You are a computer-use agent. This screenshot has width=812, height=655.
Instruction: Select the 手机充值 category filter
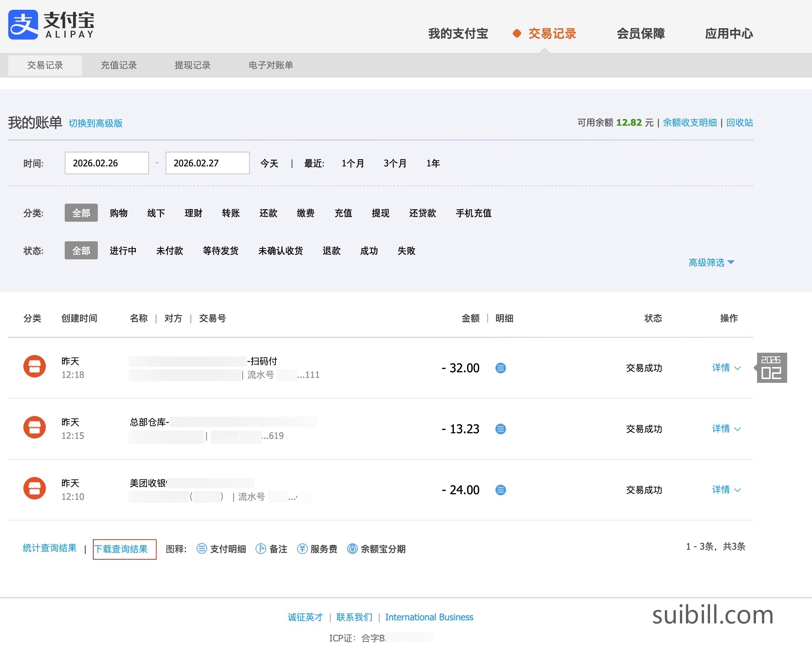click(473, 213)
